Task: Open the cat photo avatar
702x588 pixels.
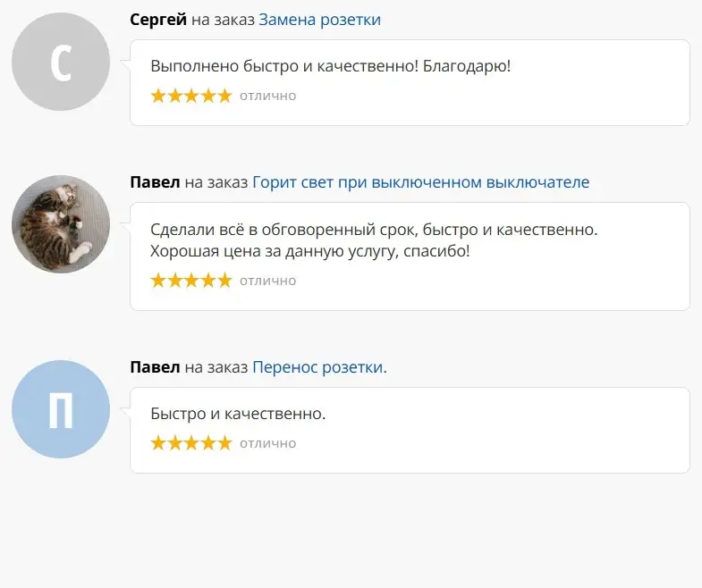Action: 61,224
